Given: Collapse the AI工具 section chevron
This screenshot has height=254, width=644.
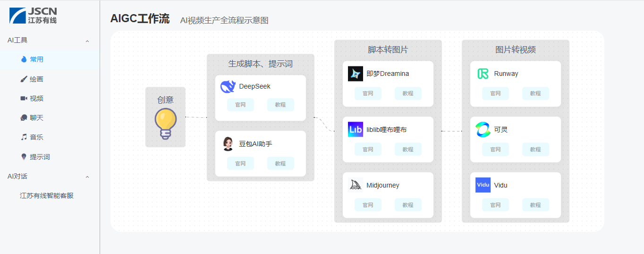Looking at the screenshot, I should (x=87, y=41).
